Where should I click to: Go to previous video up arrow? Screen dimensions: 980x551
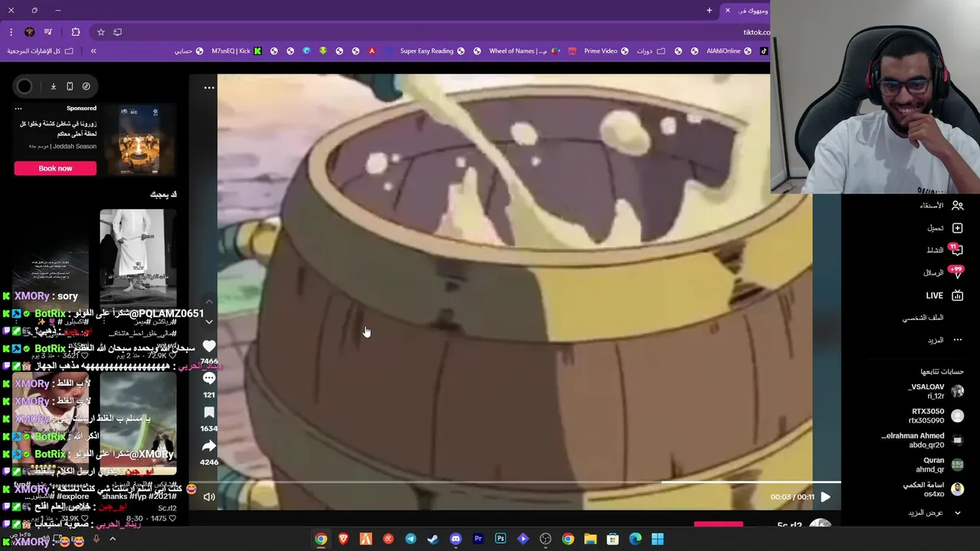pyautogui.click(x=209, y=302)
